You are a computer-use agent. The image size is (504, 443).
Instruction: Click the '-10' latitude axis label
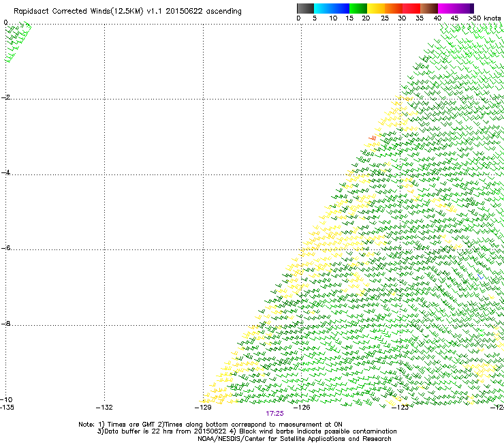(7, 399)
